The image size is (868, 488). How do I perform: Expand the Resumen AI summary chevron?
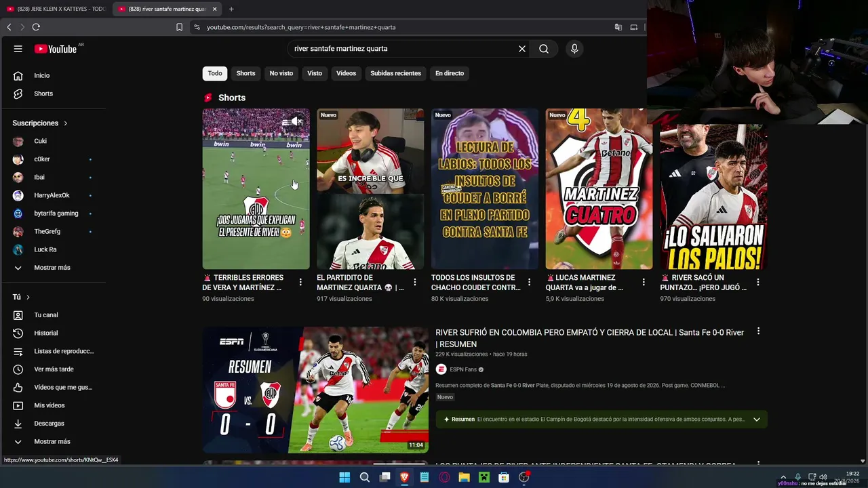(x=757, y=420)
